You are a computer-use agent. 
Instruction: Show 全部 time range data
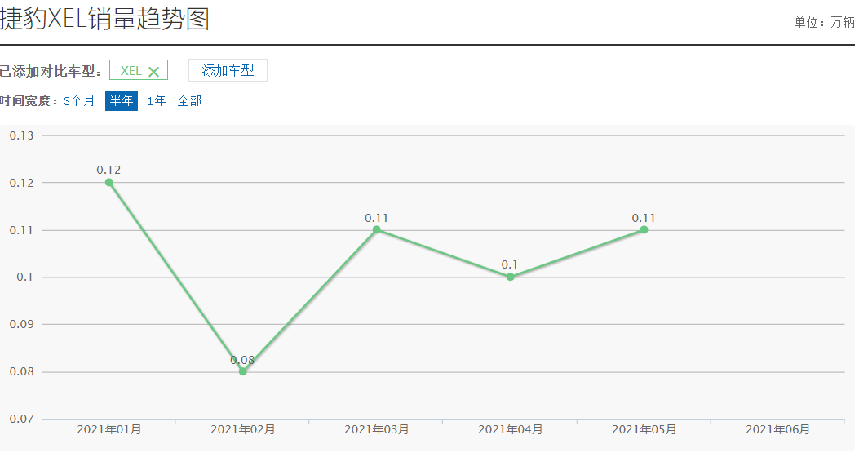click(x=189, y=100)
